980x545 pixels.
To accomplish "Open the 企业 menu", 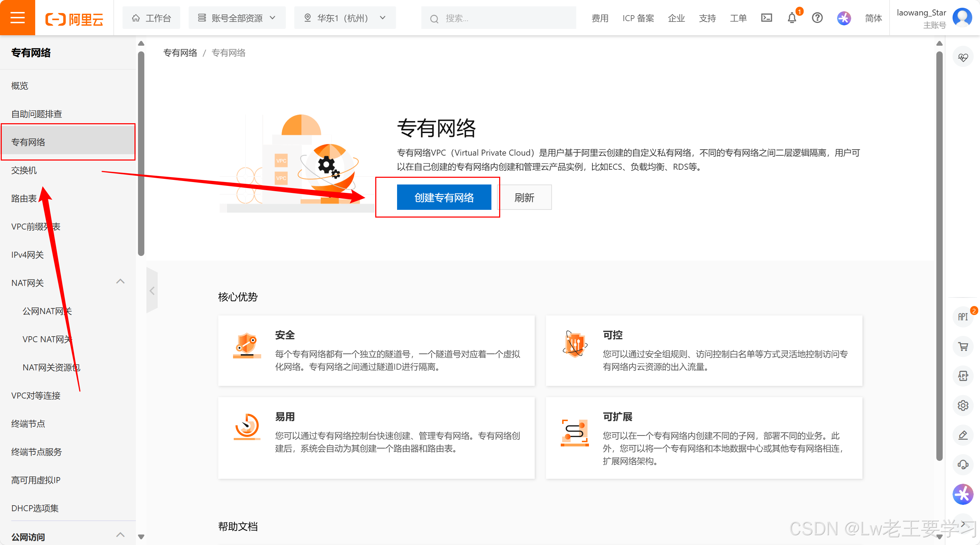I will tap(676, 18).
